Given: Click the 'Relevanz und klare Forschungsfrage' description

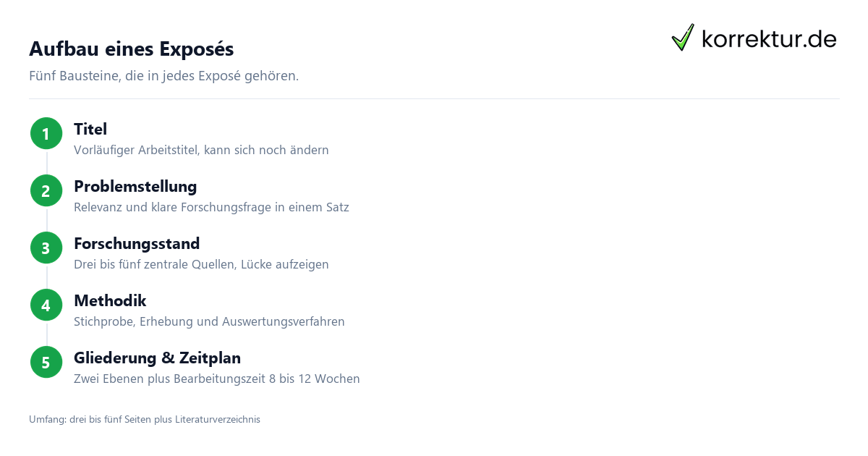Looking at the screenshot, I should point(211,208).
